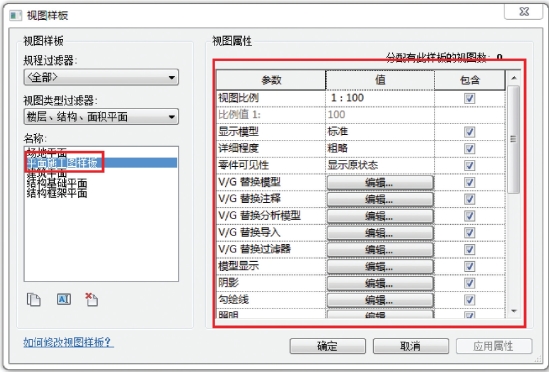Click the Duplicate template icon
Screen dimensions: 549x372
tap(34, 300)
